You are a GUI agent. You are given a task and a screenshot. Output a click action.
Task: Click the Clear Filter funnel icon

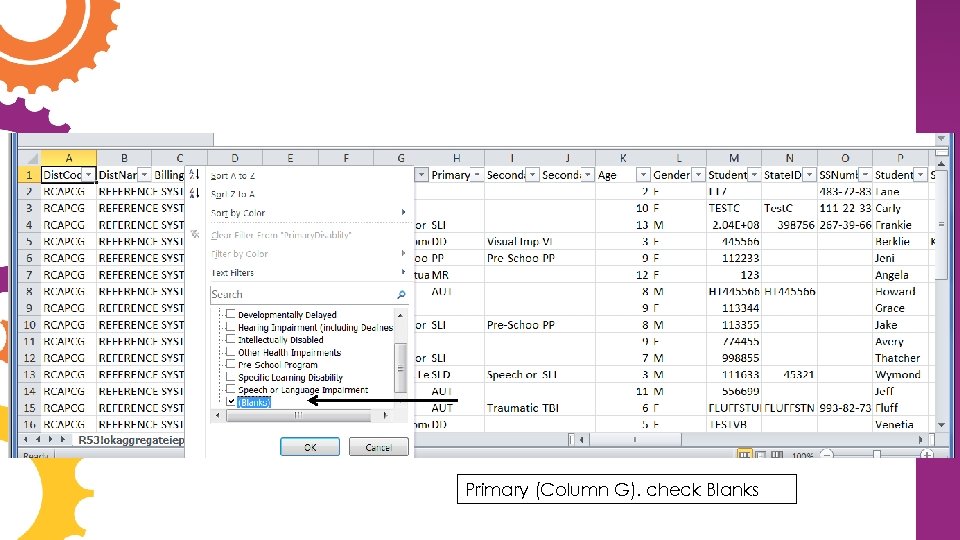pyautogui.click(x=195, y=234)
